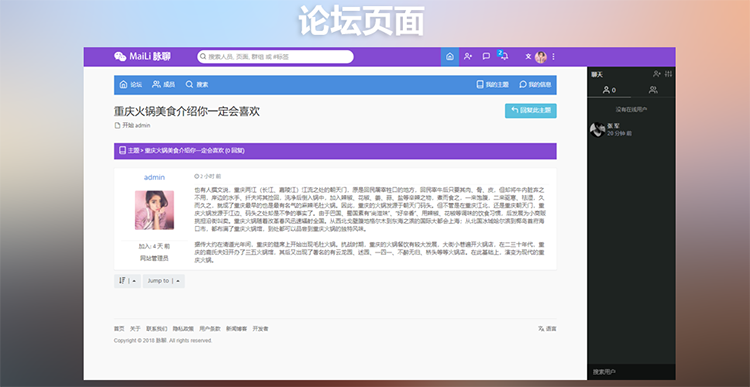Open the friend requests icon in top bar
This screenshot has height=387, width=750.
[x=468, y=56]
